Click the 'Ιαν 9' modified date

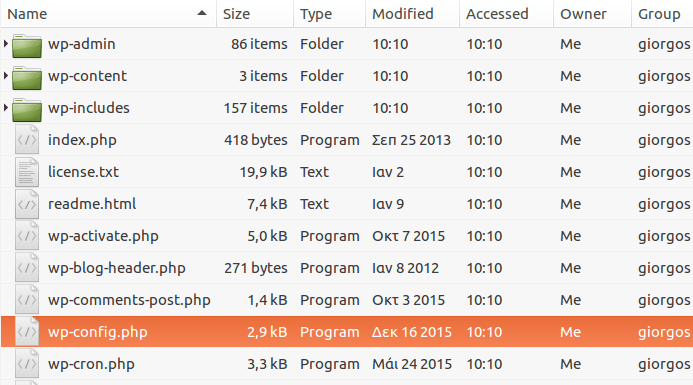pos(388,204)
